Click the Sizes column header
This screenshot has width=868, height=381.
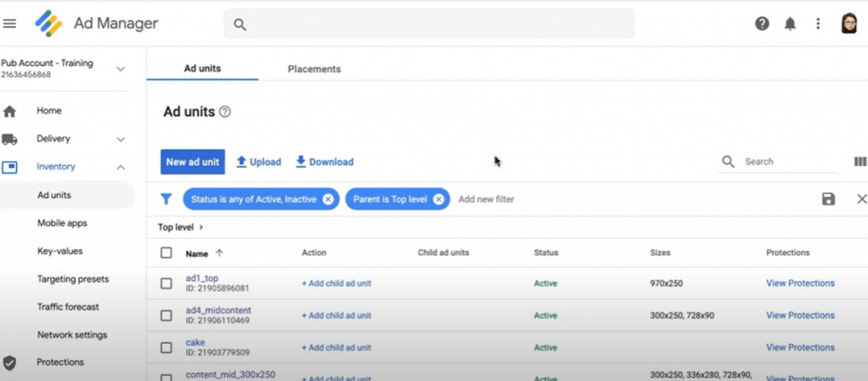[659, 252]
